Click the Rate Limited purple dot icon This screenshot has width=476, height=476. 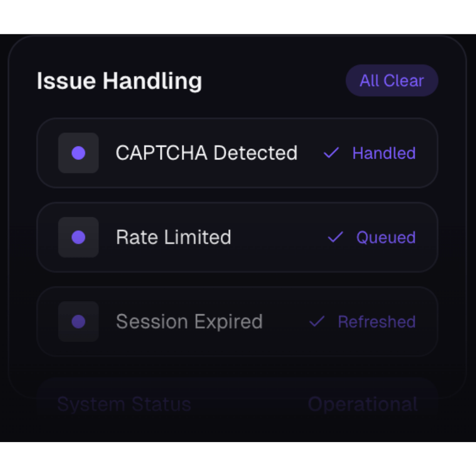click(78, 237)
